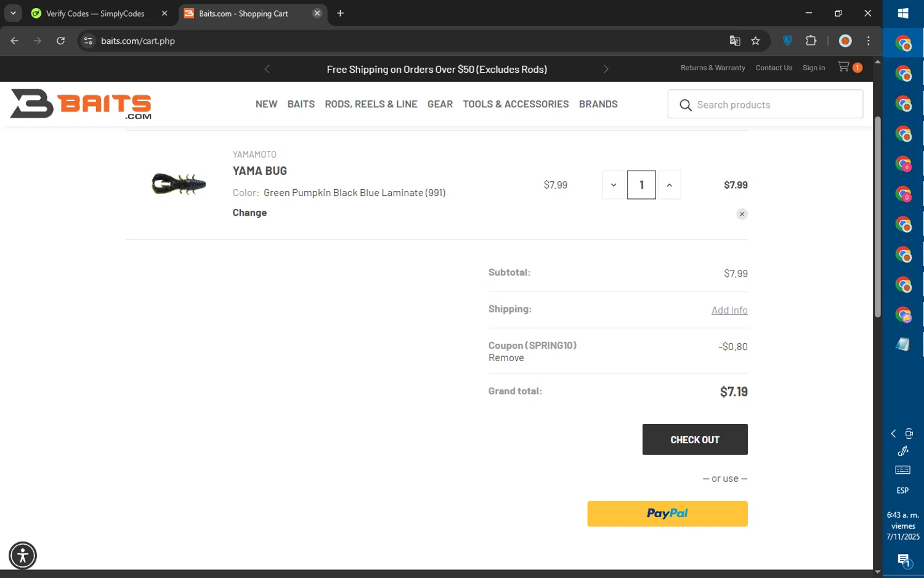Open Returns & Warranty link
This screenshot has width=924, height=578.
(x=713, y=68)
